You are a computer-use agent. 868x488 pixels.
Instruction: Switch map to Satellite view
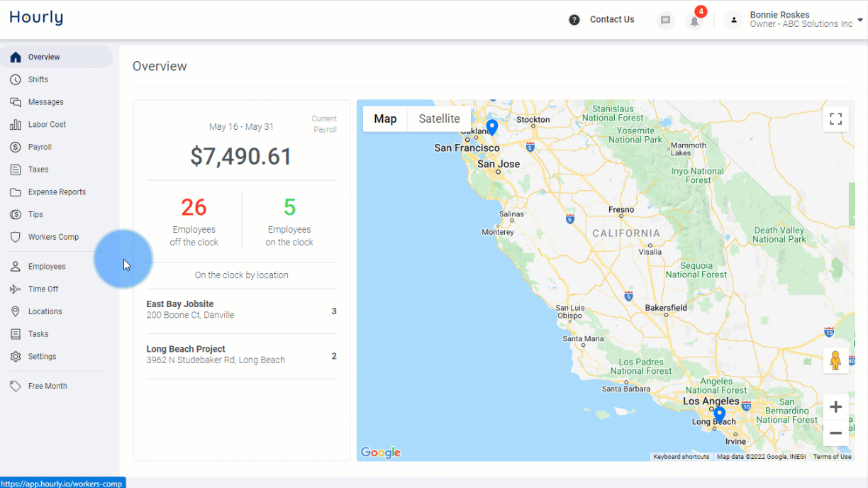[x=439, y=119]
